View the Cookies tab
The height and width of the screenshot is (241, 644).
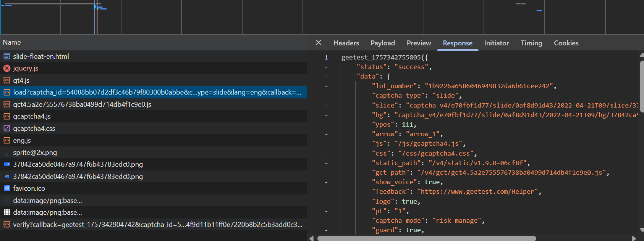coord(566,43)
